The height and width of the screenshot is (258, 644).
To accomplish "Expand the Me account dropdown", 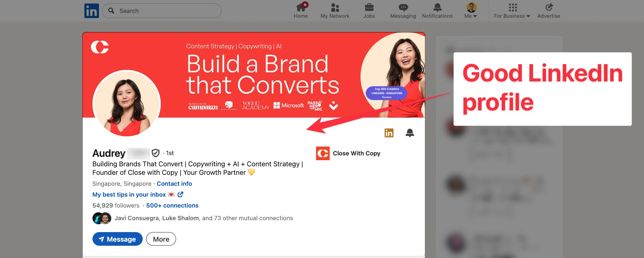I will click(471, 11).
